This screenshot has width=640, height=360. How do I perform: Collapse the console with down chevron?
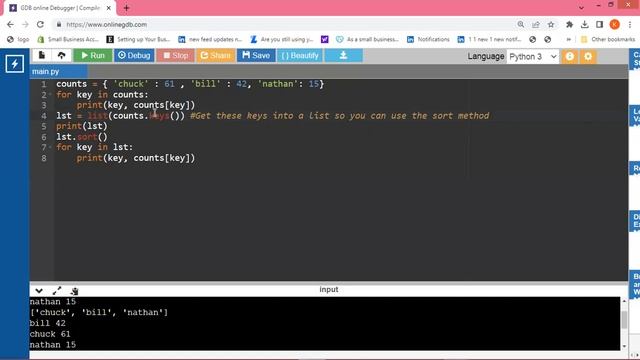pyautogui.click(x=39, y=291)
